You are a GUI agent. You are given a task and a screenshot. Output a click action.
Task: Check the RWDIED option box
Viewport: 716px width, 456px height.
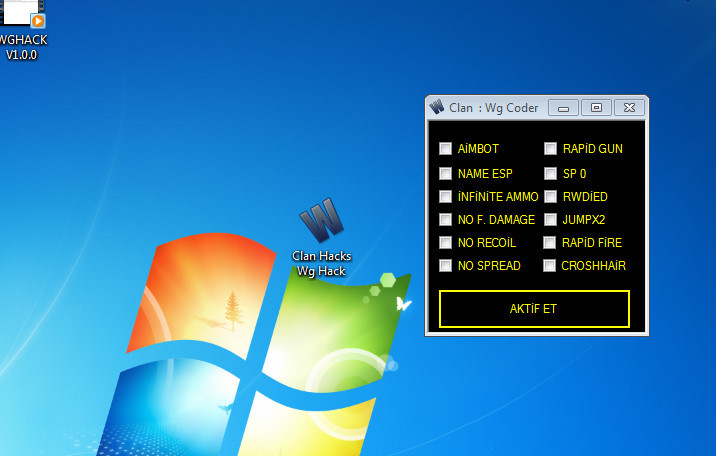[x=550, y=197]
